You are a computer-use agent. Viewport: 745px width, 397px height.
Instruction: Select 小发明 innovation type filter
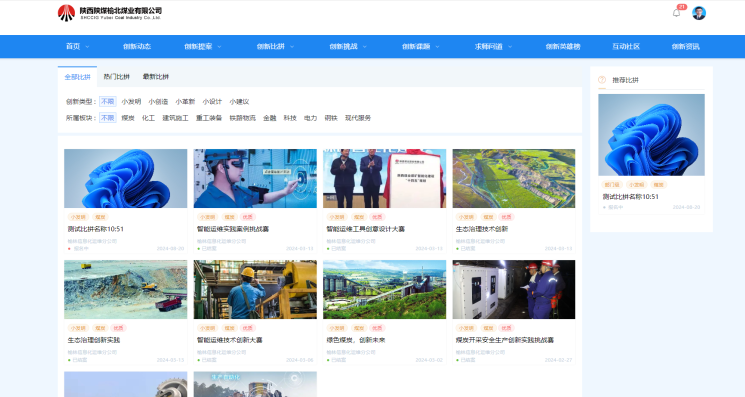pyautogui.click(x=131, y=102)
